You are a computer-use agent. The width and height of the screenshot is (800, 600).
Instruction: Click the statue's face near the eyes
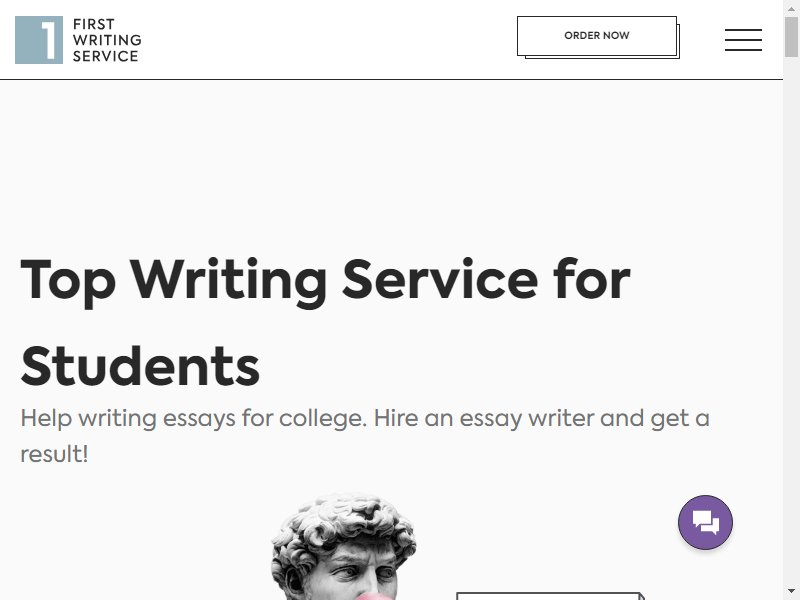[x=360, y=572]
